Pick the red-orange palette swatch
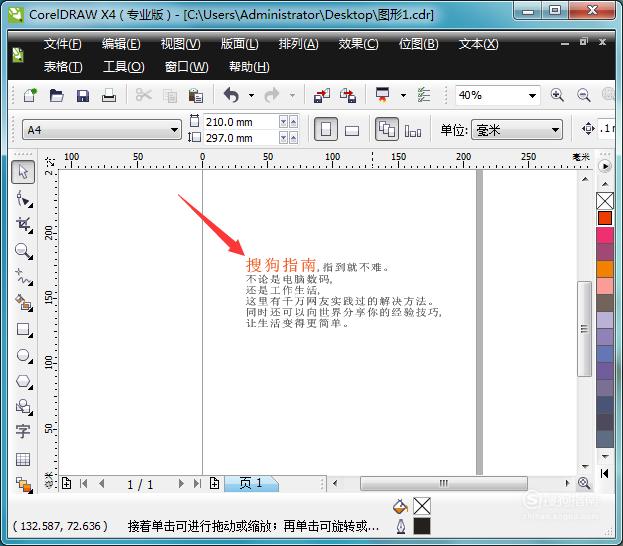 [x=605, y=218]
